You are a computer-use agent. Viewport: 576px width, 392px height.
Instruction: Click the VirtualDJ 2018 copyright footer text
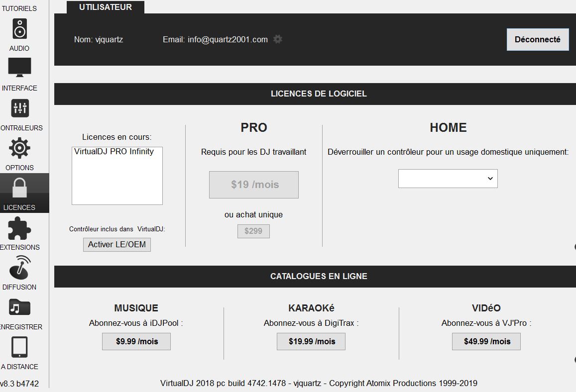pos(319,383)
